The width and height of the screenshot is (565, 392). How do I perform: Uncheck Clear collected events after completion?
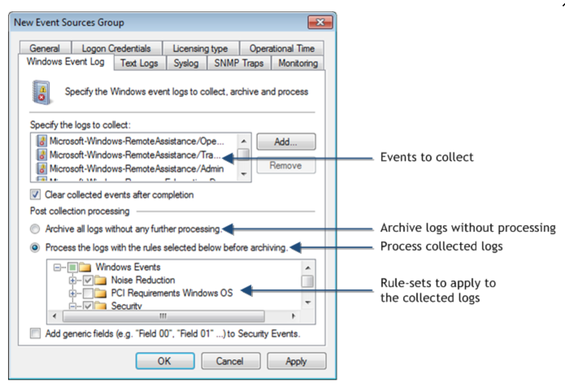point(35,195)
